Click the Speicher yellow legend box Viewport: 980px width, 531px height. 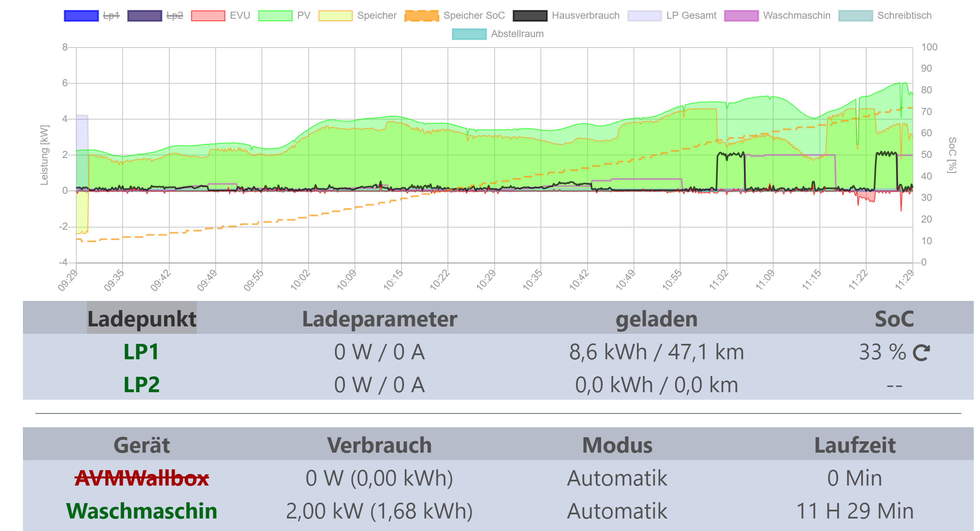tap(335, 16)
